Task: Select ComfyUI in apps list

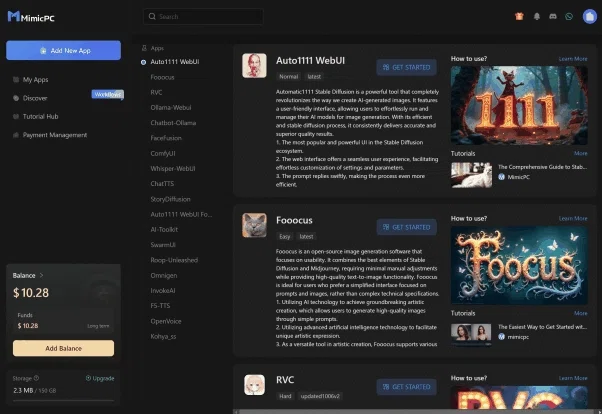Action: pos(163,153)
